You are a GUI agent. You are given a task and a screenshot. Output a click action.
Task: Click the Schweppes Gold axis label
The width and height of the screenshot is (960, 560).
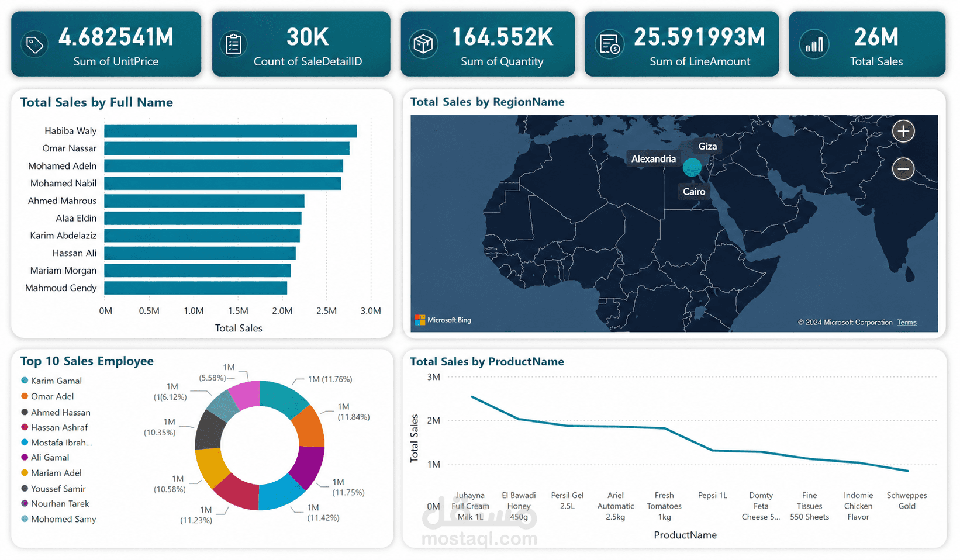click(907, 500)
